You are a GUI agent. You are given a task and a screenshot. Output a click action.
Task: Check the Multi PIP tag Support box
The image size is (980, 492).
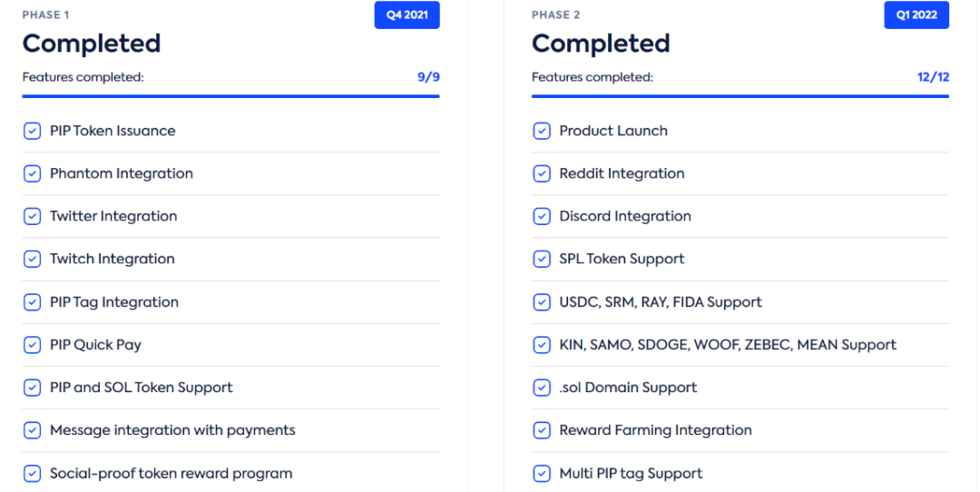[x=541, y=473]
